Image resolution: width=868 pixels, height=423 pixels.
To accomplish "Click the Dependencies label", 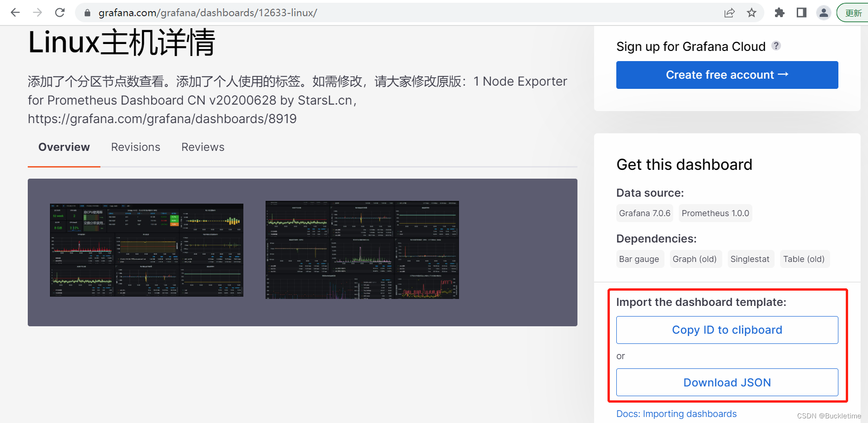I will pyautogui.click(x=657, y=239).
